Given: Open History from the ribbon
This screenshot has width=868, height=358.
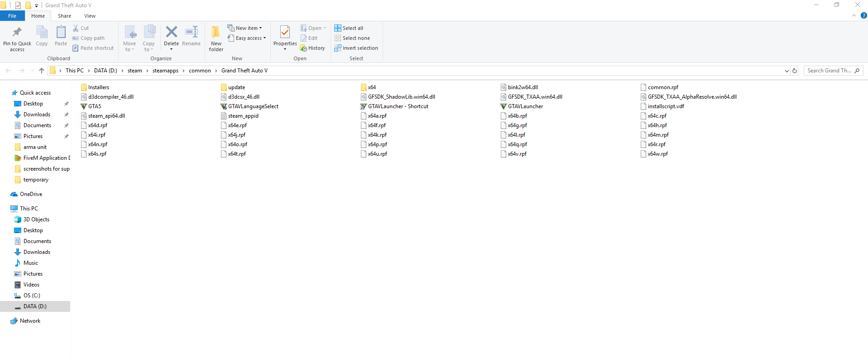Looking at the screenshot, I should coord(312,48).
